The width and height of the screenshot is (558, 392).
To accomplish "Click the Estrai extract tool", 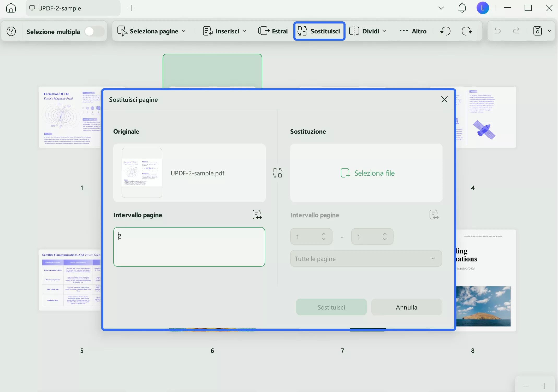I will pos(273,31).
